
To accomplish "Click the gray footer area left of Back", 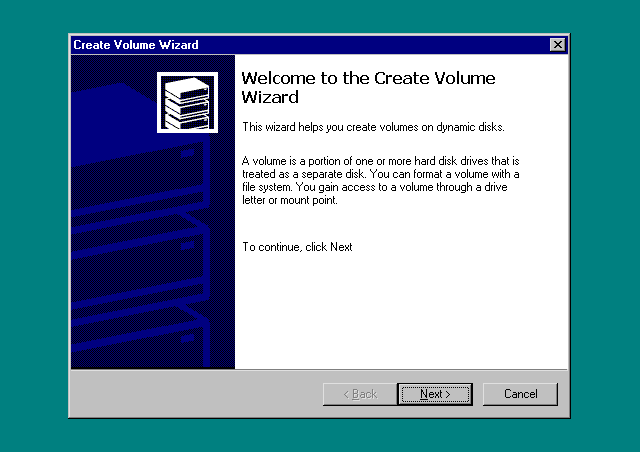I will (x=190, y=394).
